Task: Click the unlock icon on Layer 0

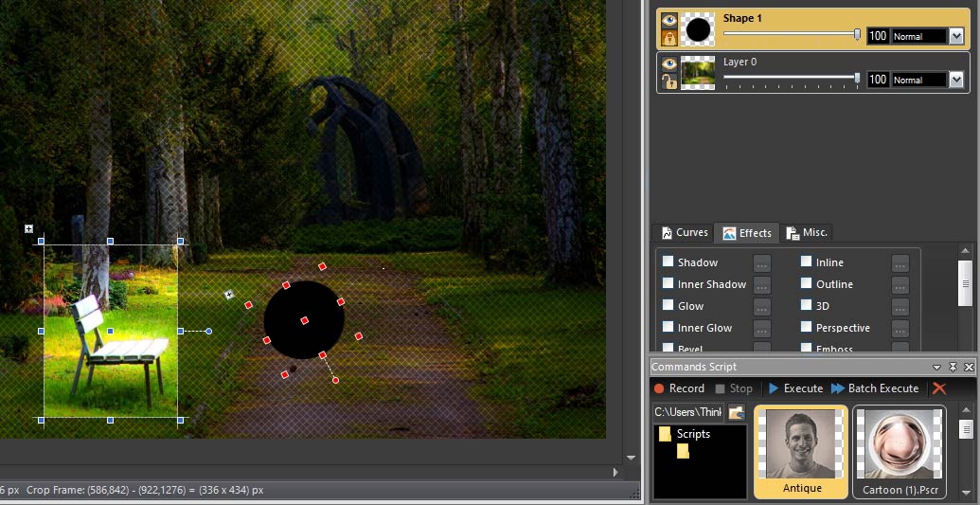Action: tap(669, 81)
